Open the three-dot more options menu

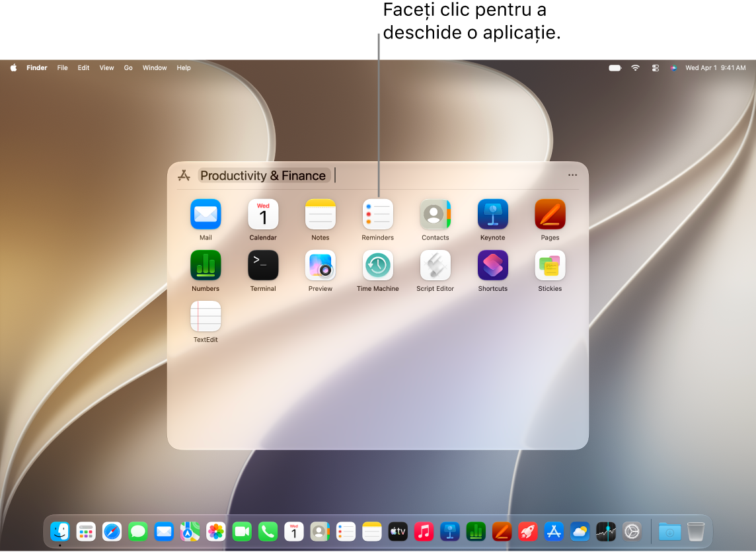572,175
